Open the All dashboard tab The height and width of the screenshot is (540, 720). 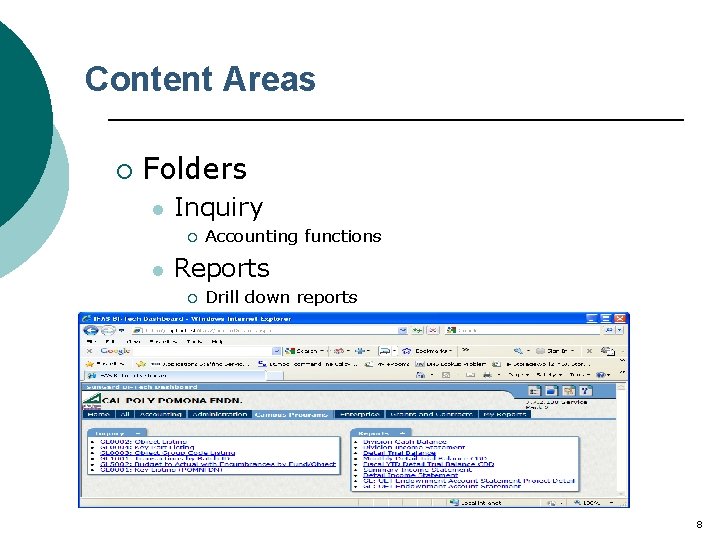tap(125, 414)
